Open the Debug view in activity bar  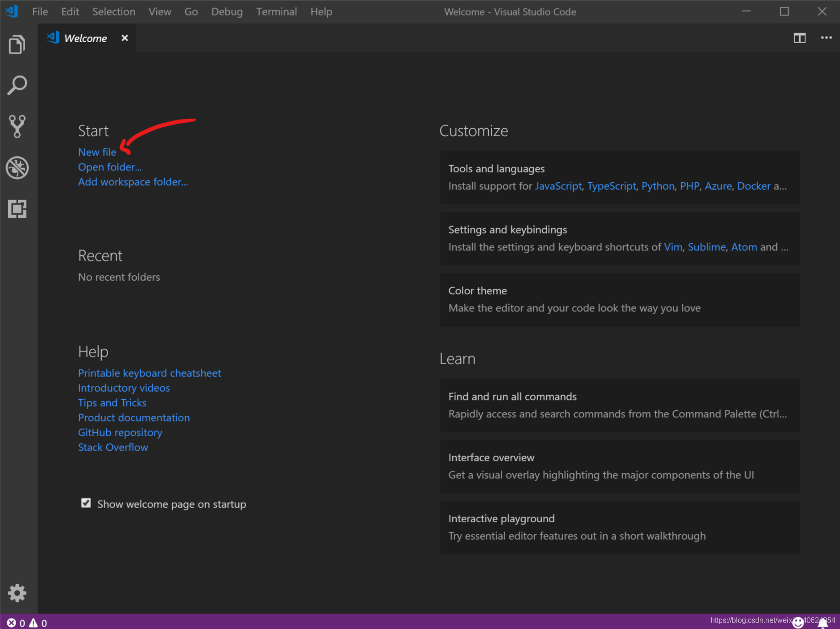coord(17,168)
